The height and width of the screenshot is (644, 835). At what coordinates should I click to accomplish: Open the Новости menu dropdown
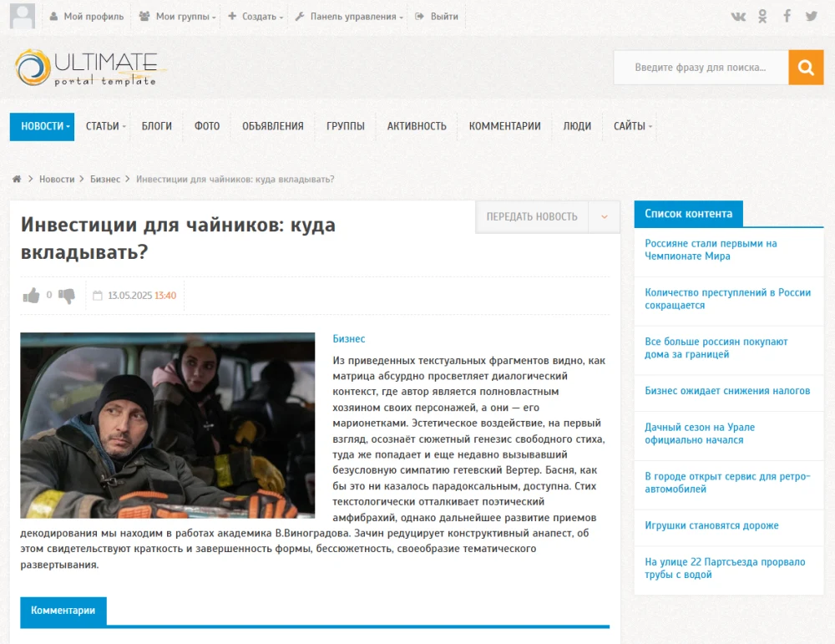[x=42, y=126]
